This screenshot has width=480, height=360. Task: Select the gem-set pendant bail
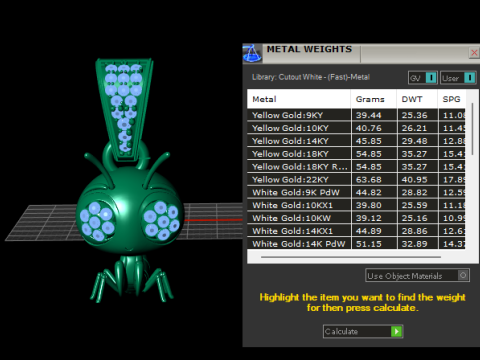point(124,109)
